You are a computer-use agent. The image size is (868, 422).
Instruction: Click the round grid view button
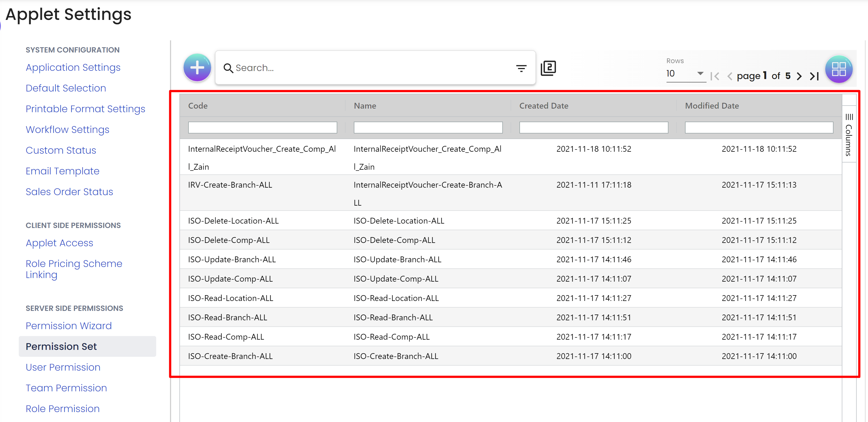(x=838, y=69)
